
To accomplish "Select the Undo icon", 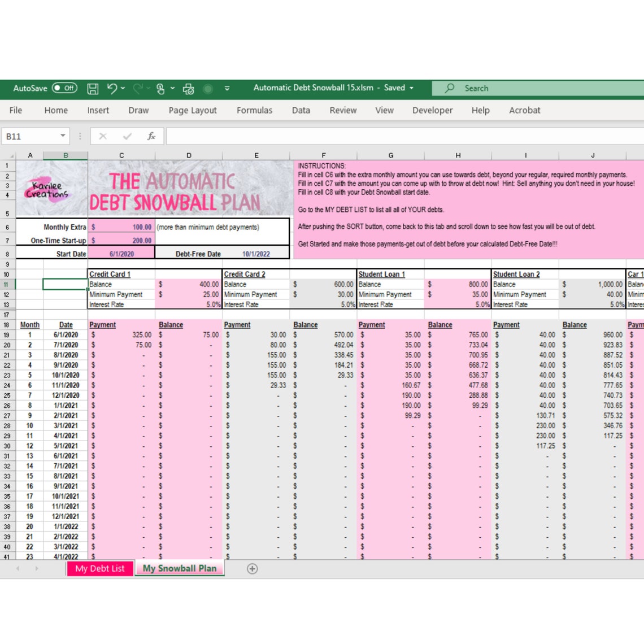I will (112, 88).
